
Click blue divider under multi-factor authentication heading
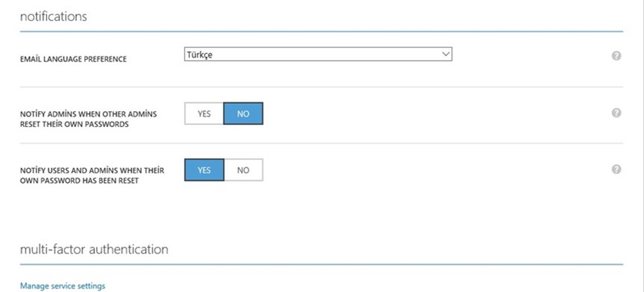[x=322, y=265]
